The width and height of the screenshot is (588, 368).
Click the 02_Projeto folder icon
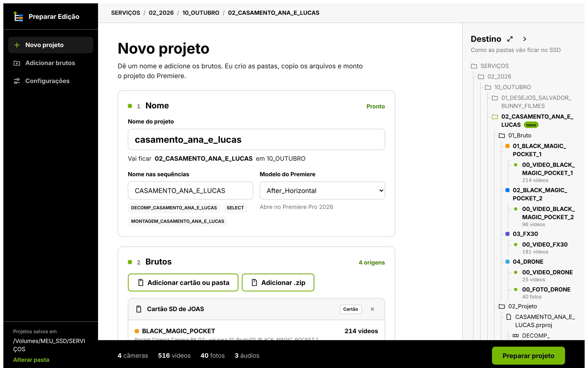click(502, 306)
